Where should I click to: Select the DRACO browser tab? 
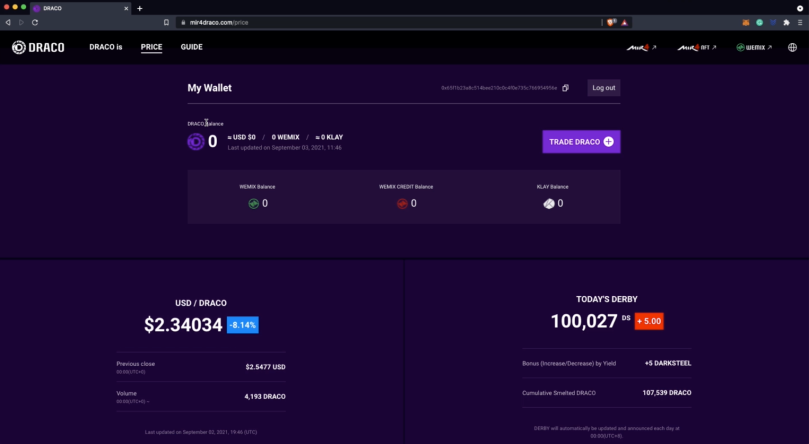coord(80,8)
